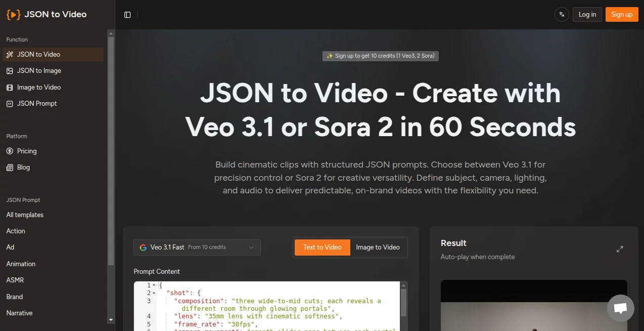This screenshot has width=644, height=331.
Task: Click the Sign up button
Action: coord(621,14)
